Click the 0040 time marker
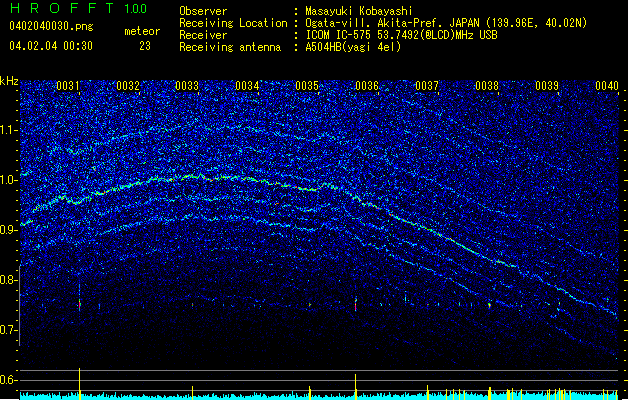The width and height of the screenshot is (629, 400). 607,86
